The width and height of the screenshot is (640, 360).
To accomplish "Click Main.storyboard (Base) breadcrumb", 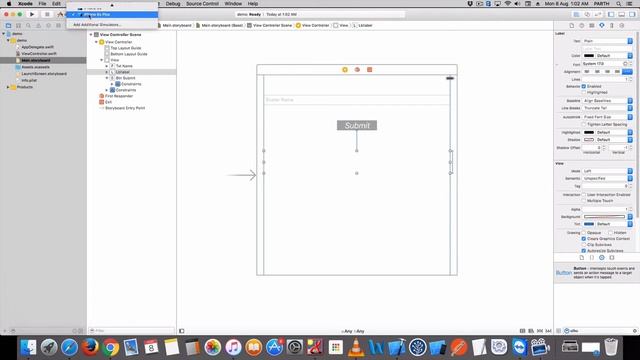I will (219, 25).
